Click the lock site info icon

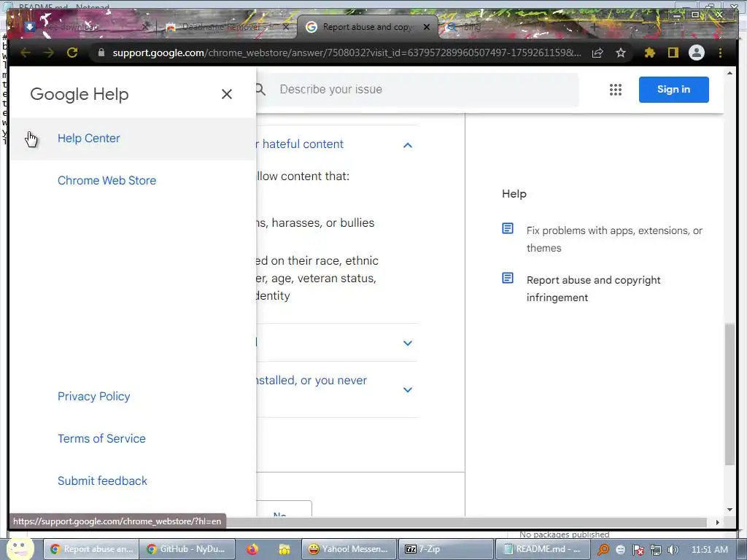101,52
